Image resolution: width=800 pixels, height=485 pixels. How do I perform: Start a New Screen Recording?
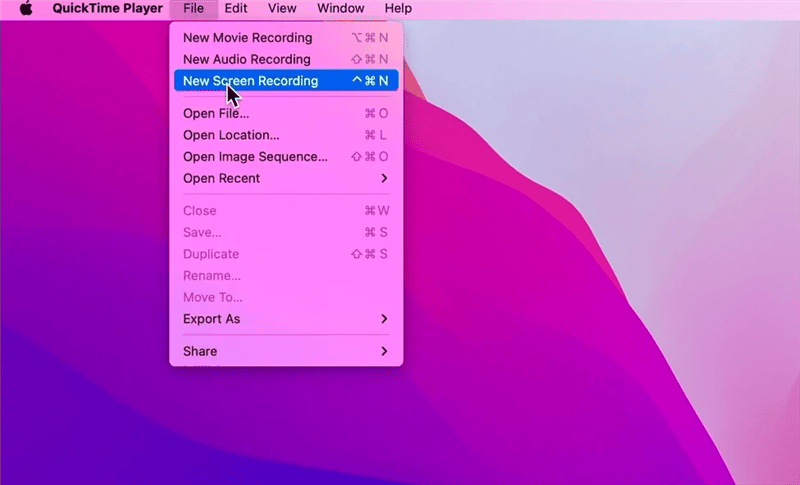[x=250, y=81]
